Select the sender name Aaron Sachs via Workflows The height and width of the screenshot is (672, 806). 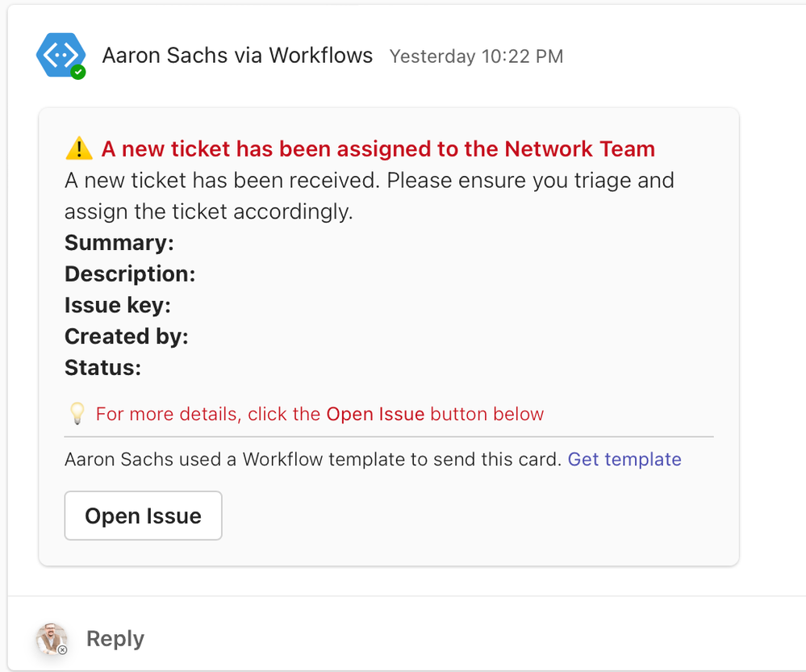click(237, 56)
